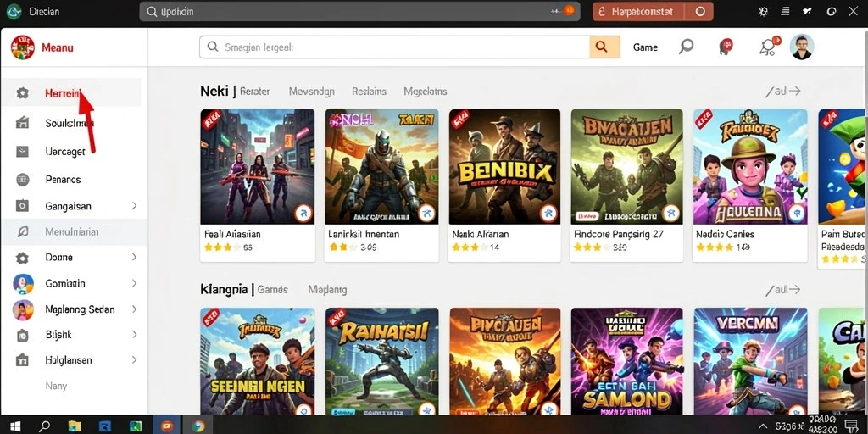The height and width of the screenshot is (434, 868).
Task: Expand the Maplanng Sedan sidebar chevron
Action: (134, 309)
